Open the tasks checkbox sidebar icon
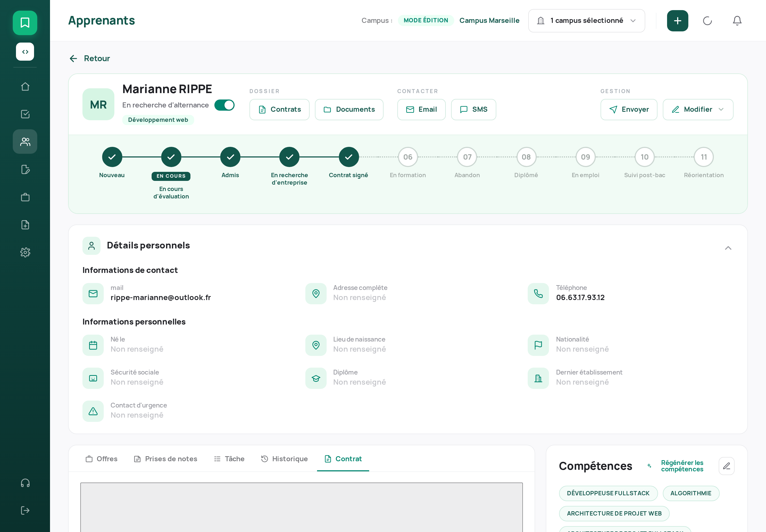This screenshot has width=766, height=532. (x=25, y=114)
